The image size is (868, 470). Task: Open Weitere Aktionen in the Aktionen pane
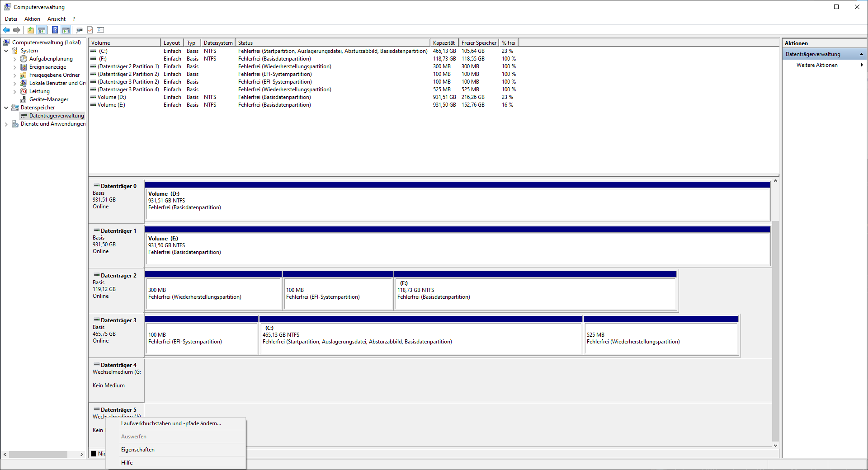(x=825, y=65)
